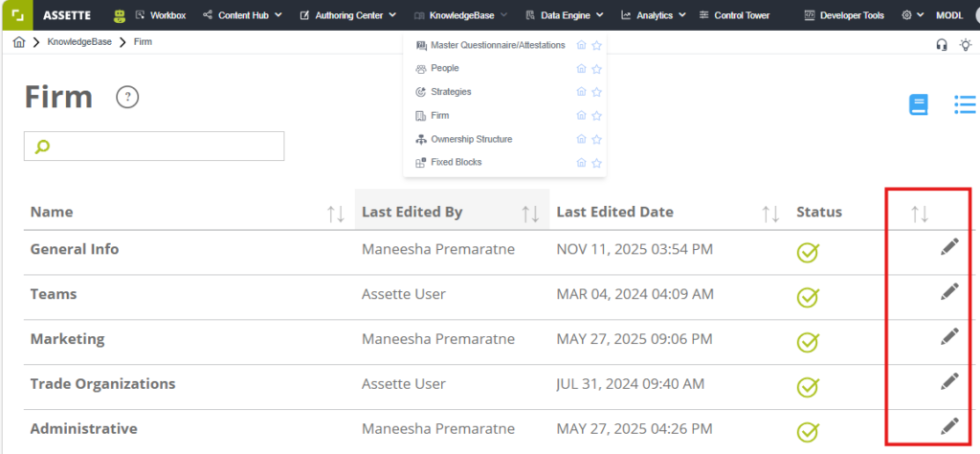This screenshot has height=454, width=980.
Task: Switch to the list view icon
Action: [x=965, y=104]
